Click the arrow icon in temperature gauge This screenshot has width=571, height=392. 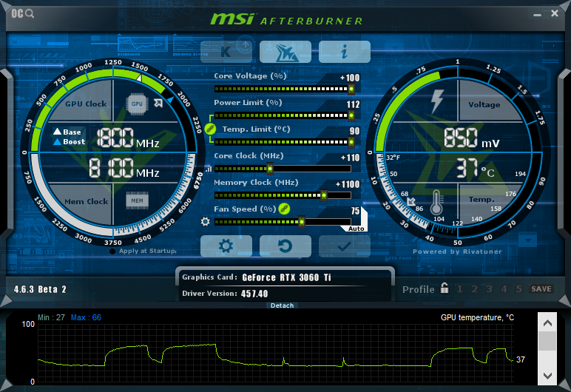pyautogui.click(x=411, y=201)
